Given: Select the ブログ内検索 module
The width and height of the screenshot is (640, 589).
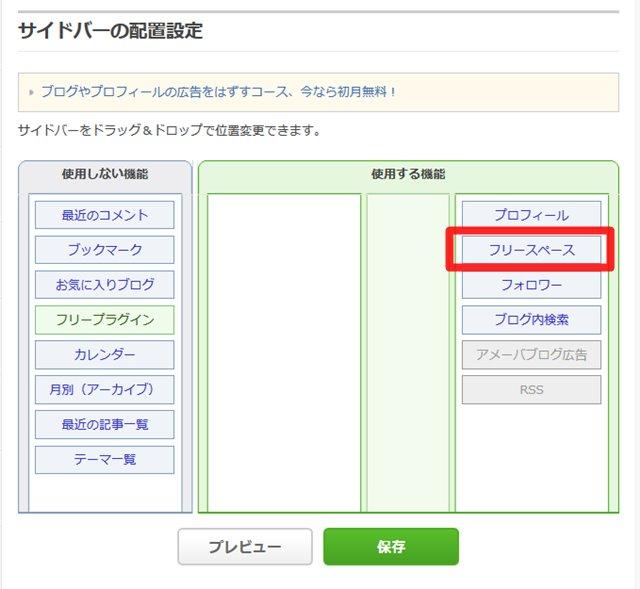Looking at the screenshot, I should [531, 320].
